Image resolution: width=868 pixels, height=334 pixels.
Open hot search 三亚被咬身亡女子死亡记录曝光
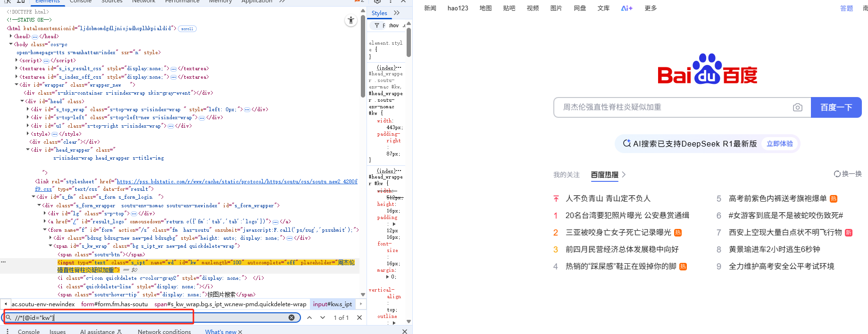[x=618, y=232]
